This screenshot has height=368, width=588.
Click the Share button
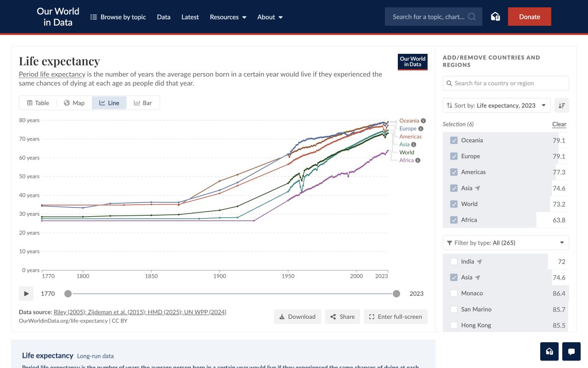(343, 316)
